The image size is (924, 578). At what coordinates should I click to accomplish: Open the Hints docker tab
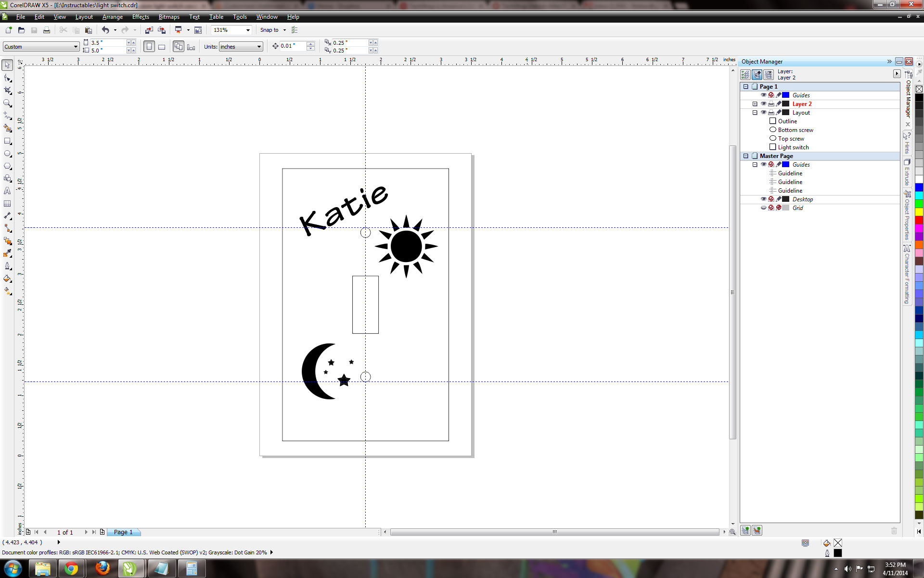coord(907,143)
